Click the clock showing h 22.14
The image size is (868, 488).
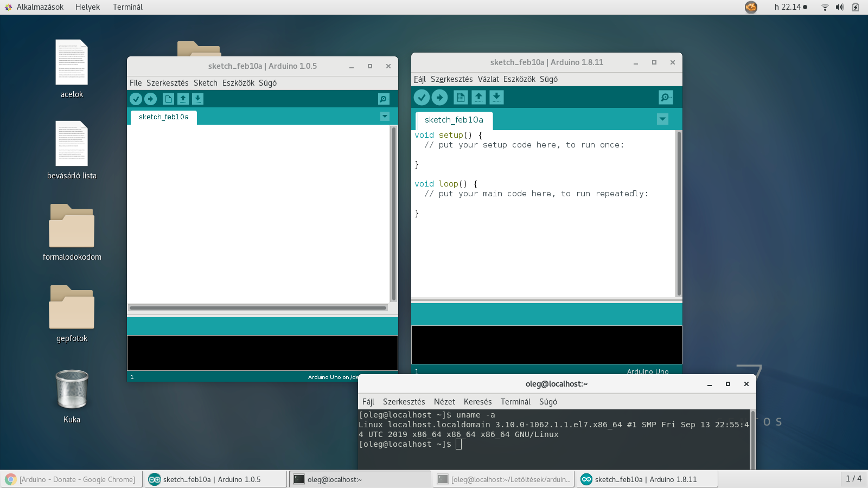790,7
